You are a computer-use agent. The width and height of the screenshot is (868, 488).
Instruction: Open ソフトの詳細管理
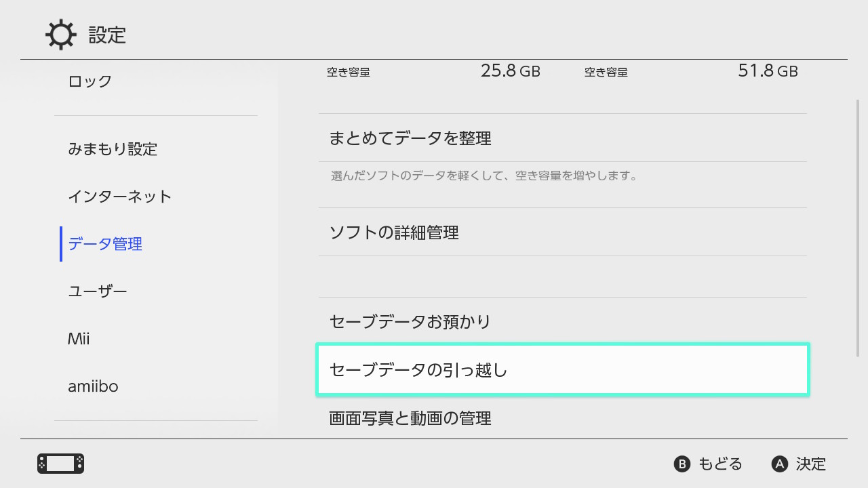click(x=394, y=232)
